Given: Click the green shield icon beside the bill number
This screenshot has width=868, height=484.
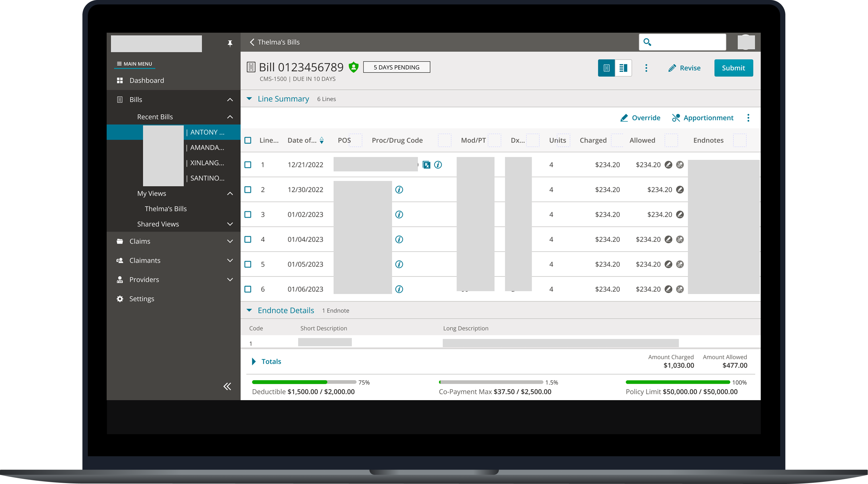Looking at the screenshot, I should [354, 67].
